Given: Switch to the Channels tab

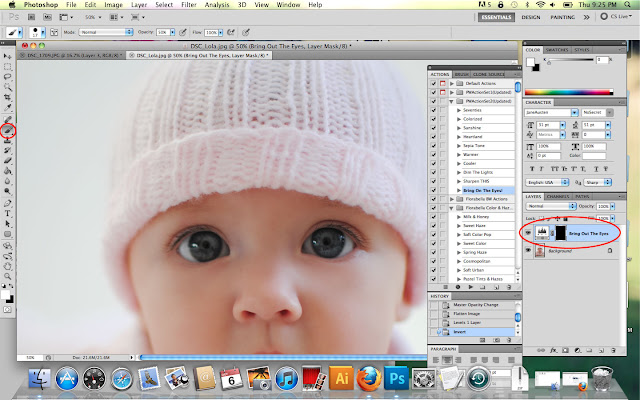Looking at the screenshot, I should click(x=558, y=196).
